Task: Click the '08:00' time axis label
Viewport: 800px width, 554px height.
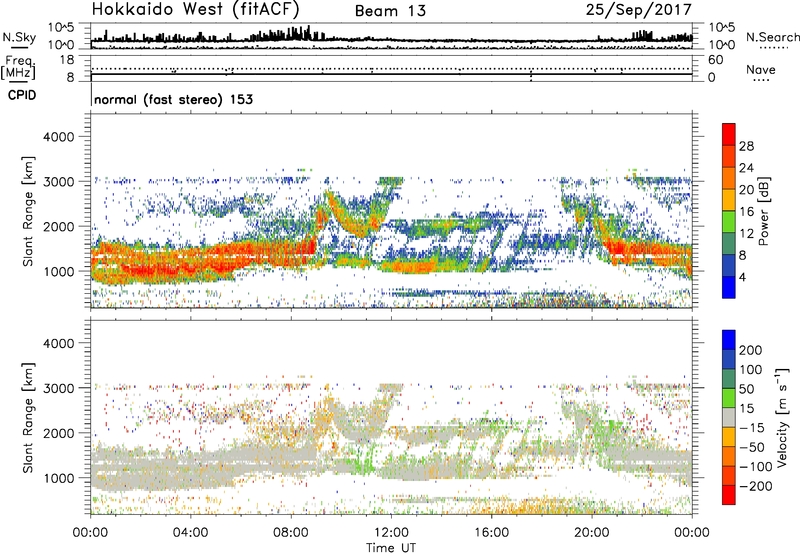Action: [x=290, y=533]
